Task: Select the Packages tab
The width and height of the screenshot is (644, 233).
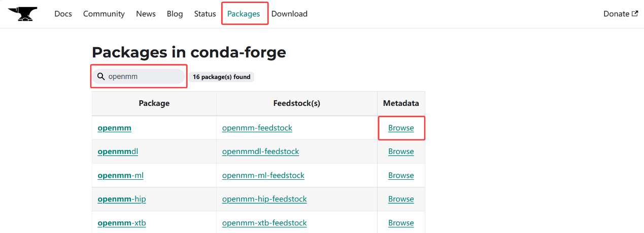Action: (244, 14)
